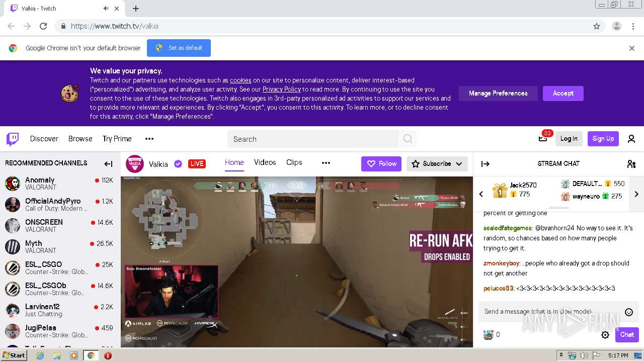Collapse the stream chat panel

point(486,164)
